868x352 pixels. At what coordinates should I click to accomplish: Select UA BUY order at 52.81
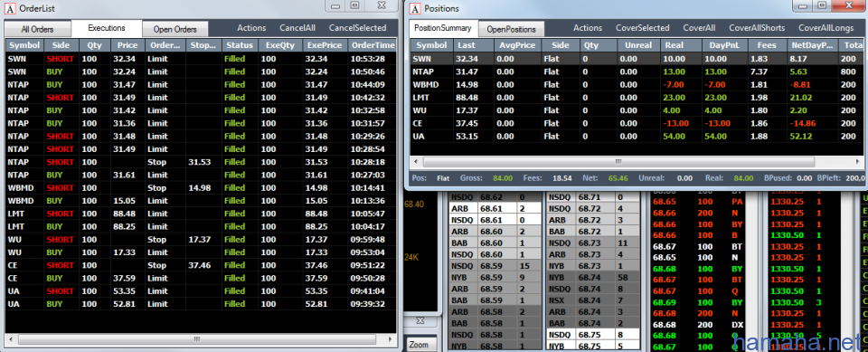pyautogui.click(x=201, y=304)
